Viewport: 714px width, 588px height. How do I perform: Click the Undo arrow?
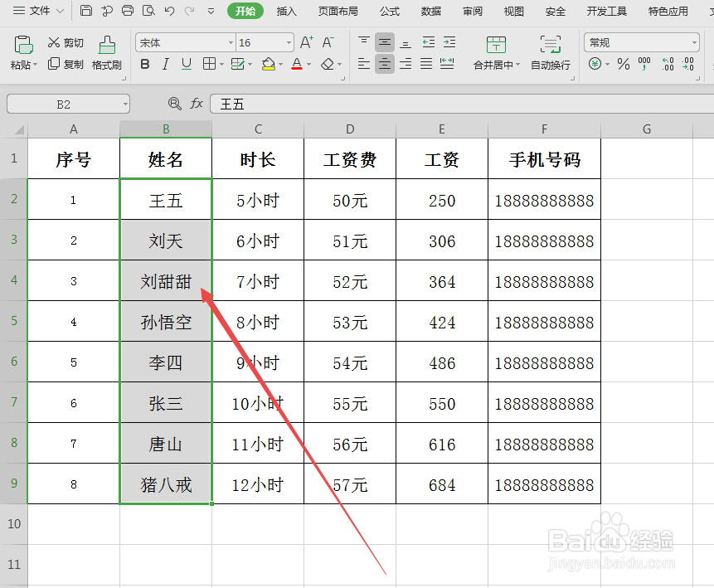tap(169, 11)
